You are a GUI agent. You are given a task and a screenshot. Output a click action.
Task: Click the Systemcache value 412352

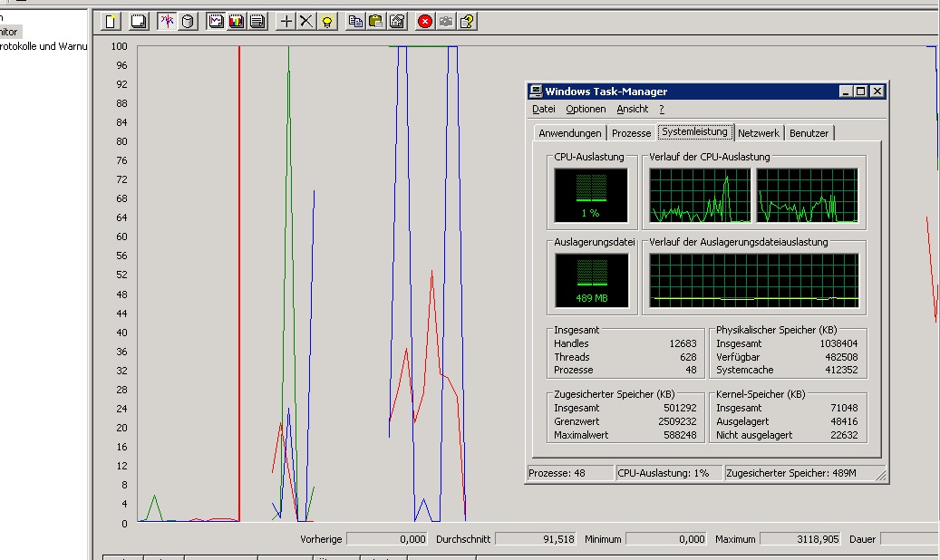point(841,370)
